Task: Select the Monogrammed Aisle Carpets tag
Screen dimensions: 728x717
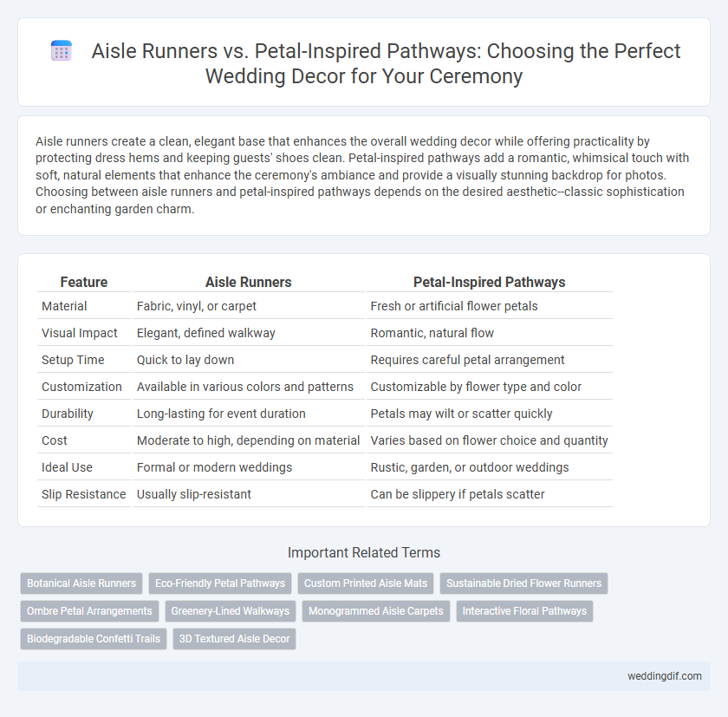Action: pos(376,611)
